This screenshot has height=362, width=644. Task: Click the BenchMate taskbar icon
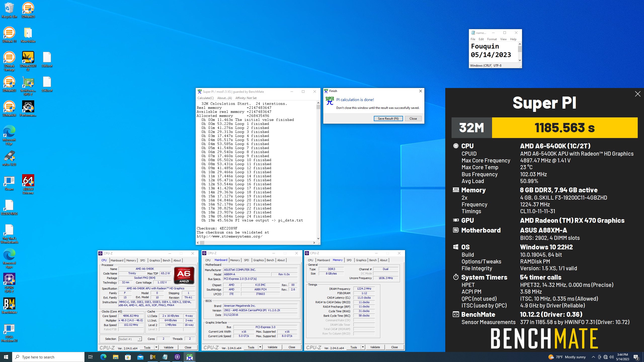(x=153, y=357)
